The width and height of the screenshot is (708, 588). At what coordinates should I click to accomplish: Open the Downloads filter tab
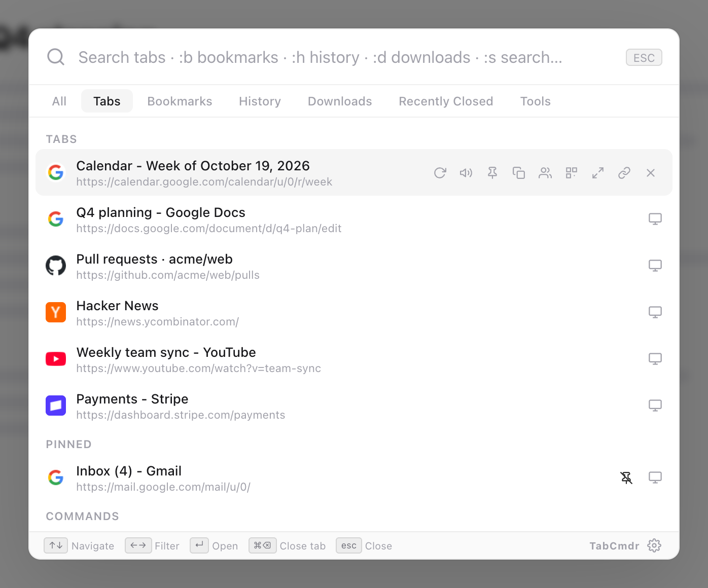pos(340,101)
